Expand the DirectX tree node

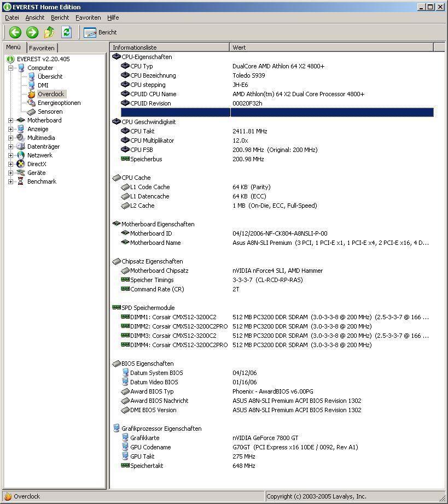(x=10, y=164)
